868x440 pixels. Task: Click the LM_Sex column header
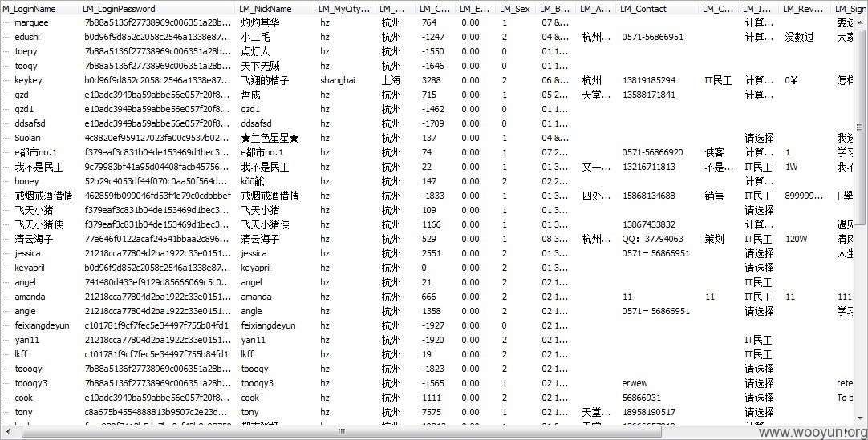(515, 9)
